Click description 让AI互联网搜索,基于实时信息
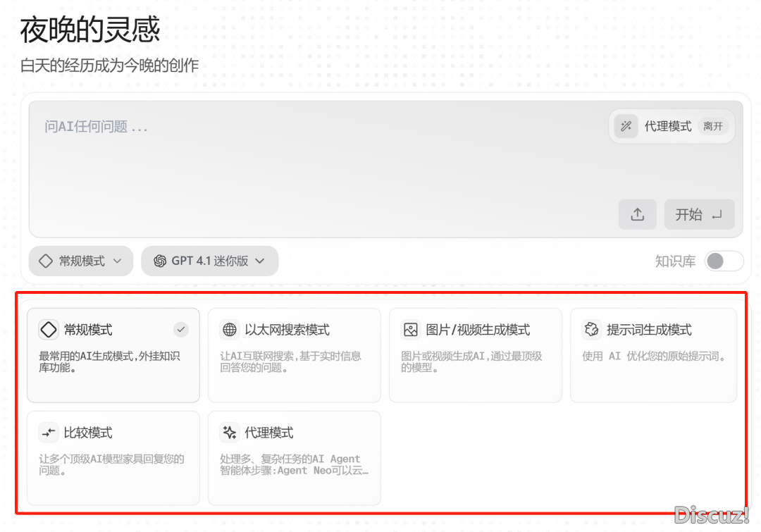The height and width of the screenshot is (532, 761). 290,362
